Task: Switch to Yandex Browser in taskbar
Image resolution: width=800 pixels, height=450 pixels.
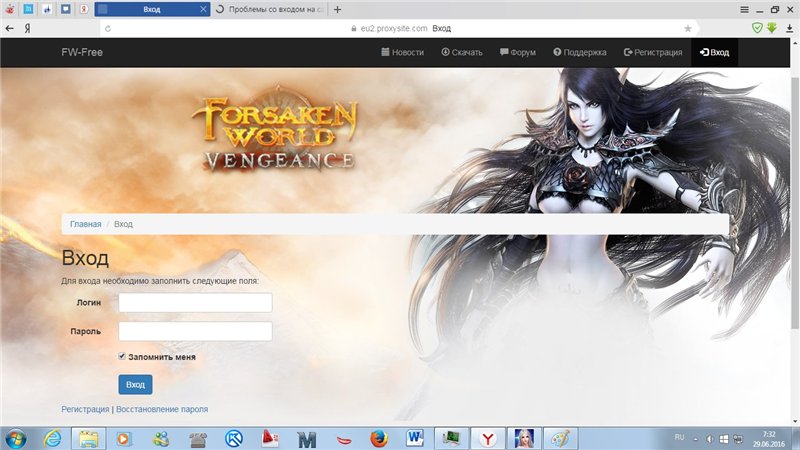Action: [488, 439]
